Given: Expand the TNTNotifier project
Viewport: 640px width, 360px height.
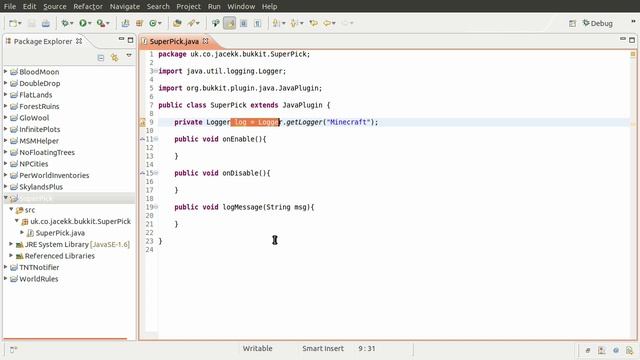Looking at the screenshot, I should point(6,267).
